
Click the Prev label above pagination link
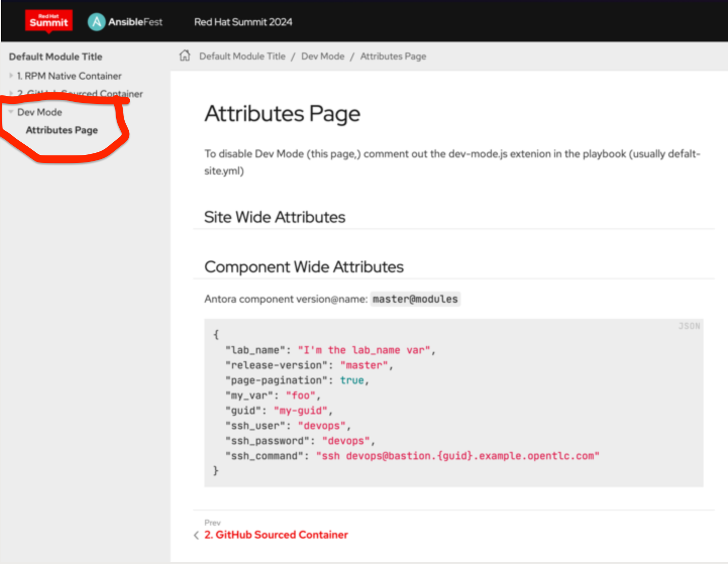click(x=213, y=523)
